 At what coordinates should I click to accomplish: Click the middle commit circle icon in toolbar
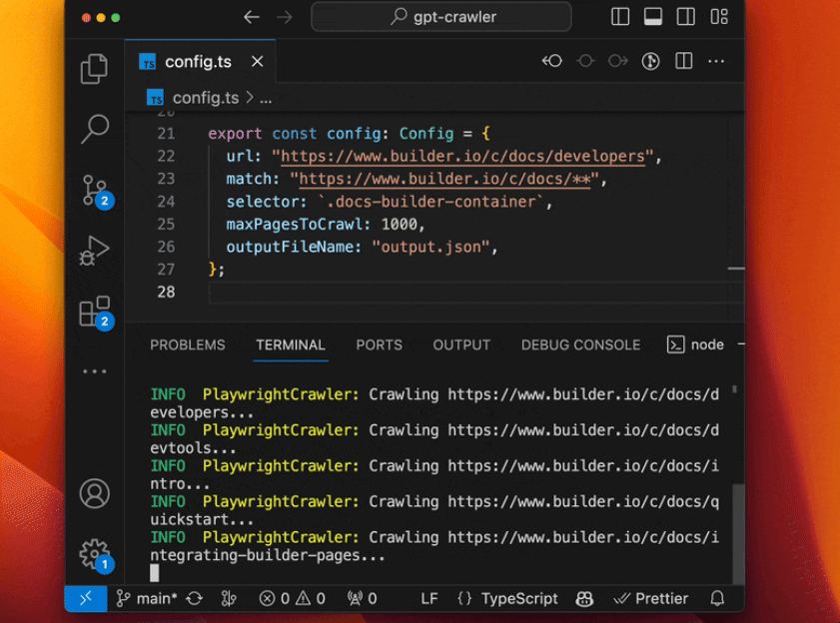tap(585, 61)
